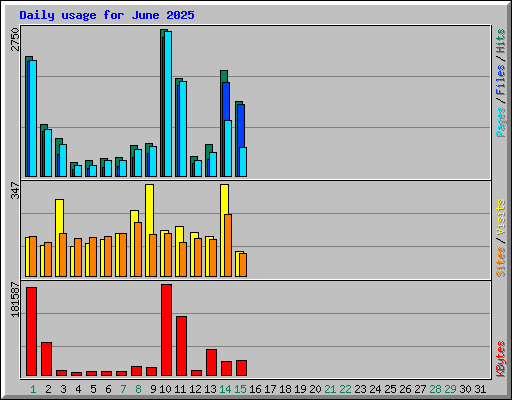Click the red KBytes bar for day 15
512x400 pixels.
point(242,368)
